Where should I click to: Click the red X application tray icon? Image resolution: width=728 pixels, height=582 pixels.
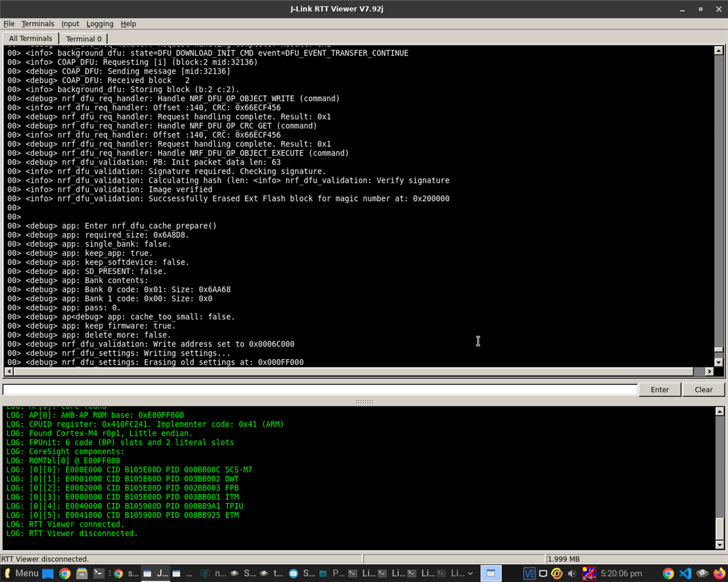click(589, 574)
